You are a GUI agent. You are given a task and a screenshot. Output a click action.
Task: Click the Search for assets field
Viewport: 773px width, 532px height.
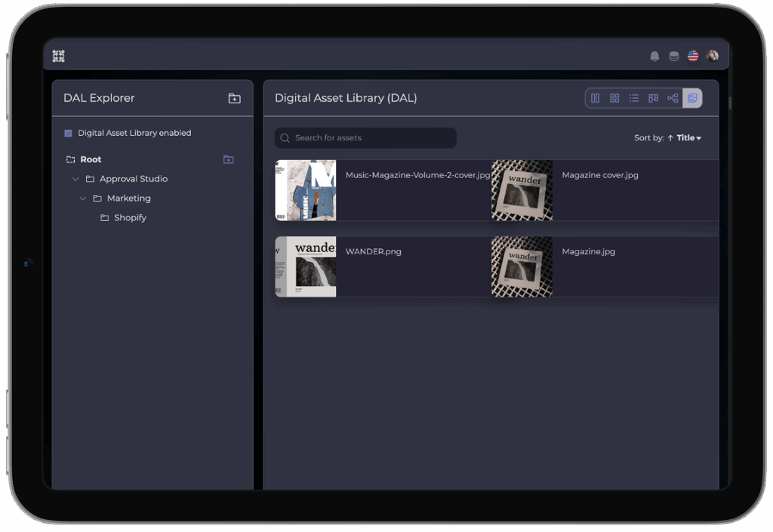(x=365, y=138)
